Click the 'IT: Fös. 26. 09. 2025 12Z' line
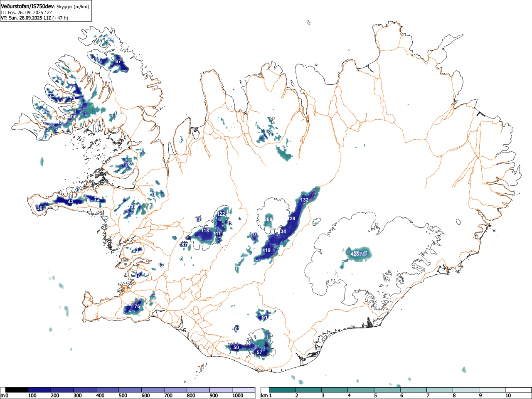This screenshot has width=532, height=399. 26,12
